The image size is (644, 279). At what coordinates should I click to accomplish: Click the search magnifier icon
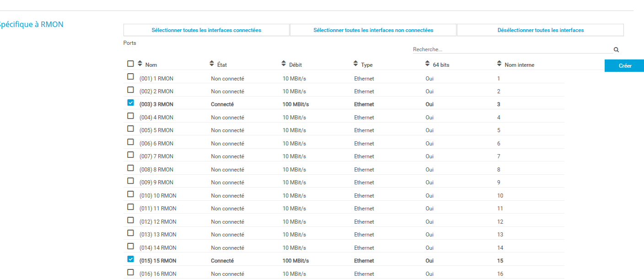click(x=616, y=50)
